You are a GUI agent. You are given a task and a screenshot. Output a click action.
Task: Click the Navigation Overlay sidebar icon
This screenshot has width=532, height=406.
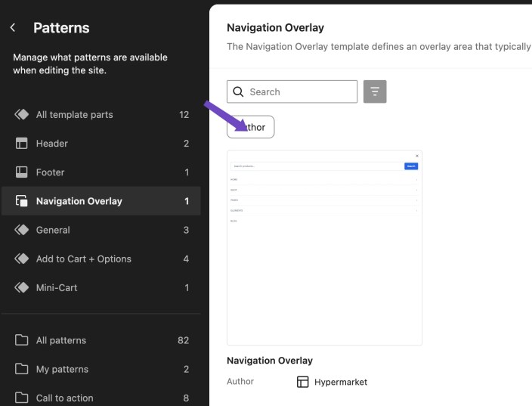tap(21, 201)
